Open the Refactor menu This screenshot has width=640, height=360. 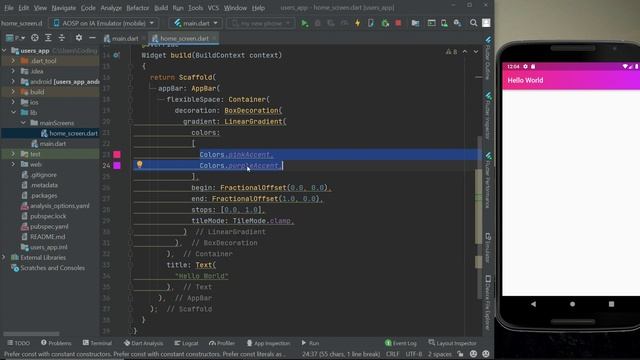point(138,8)
